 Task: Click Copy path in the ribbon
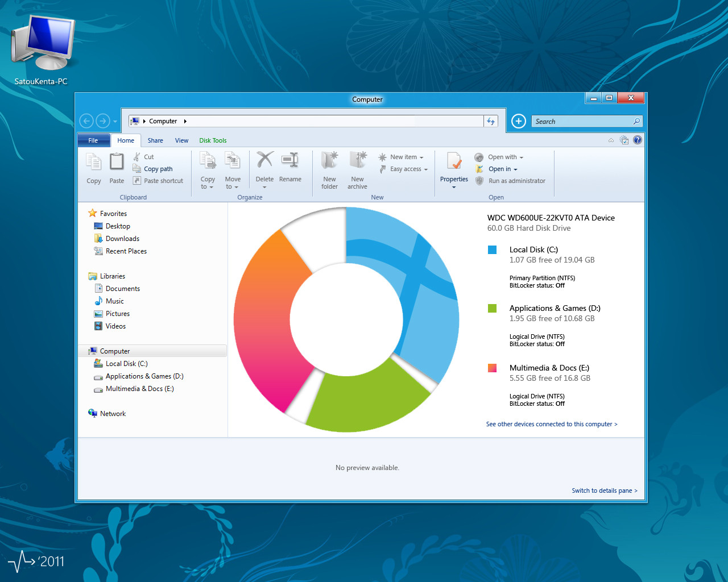(x=152, y=169)
